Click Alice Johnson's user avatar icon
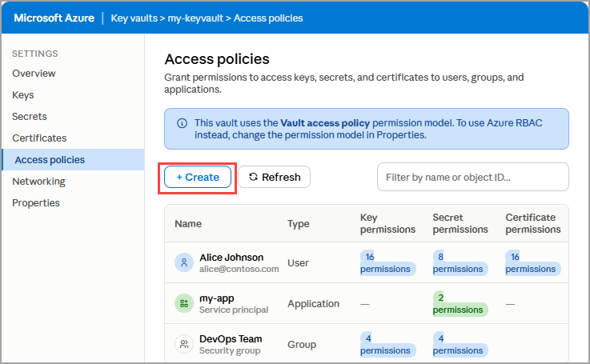The image size is (590, 364). click(x=184, y=262)
